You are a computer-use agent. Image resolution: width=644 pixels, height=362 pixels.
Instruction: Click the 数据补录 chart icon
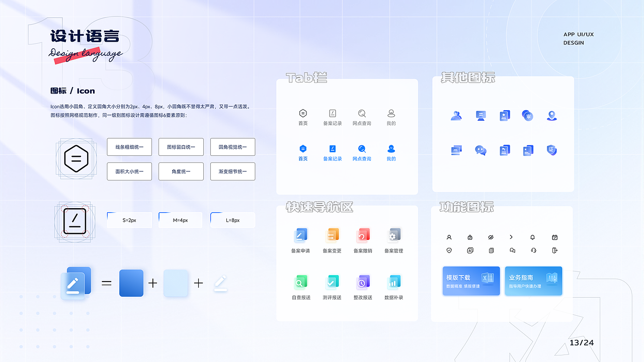[x=393, y=282]
